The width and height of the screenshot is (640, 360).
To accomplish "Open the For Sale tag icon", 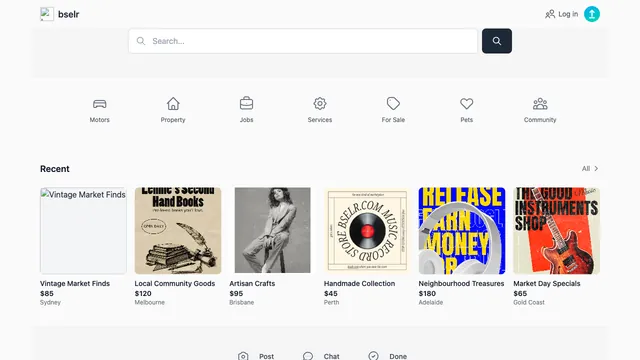I will click(x=393, y=104).
